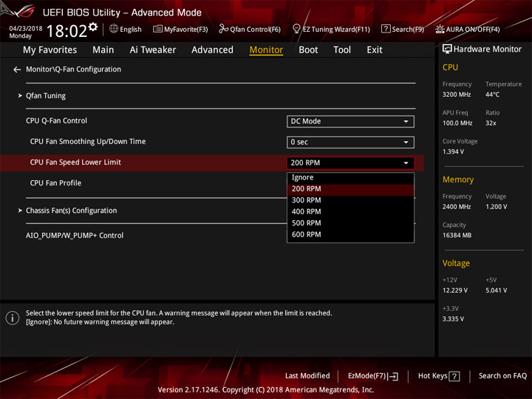Viewport: 532px width, 399px height.
Task: Click the +12V reading 12.229 V
Action: pos(455,290)
